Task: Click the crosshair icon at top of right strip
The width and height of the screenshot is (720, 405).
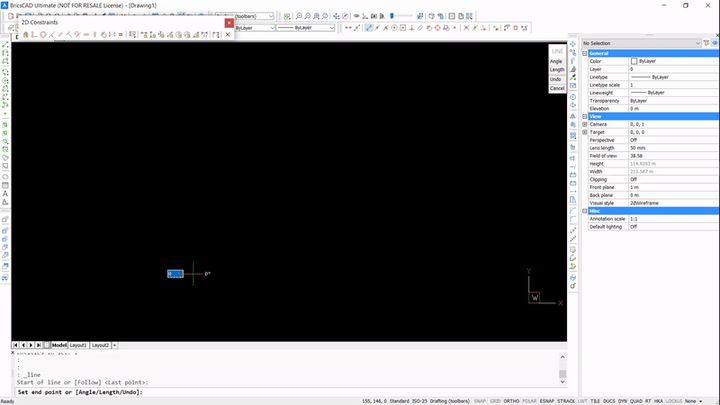Action: tap(573, 44)
